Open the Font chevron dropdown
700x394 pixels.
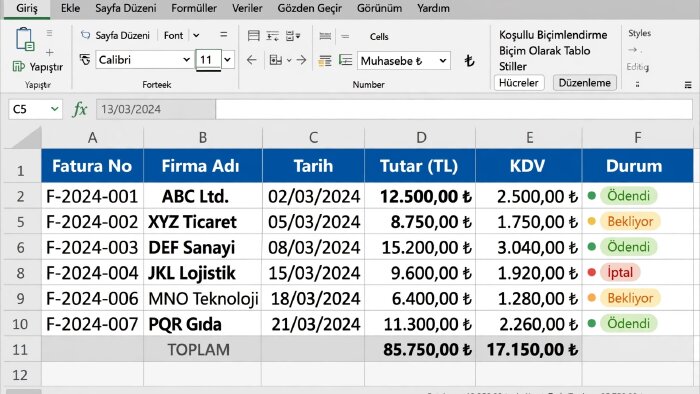pyautogui.click(x=196, y=35)
